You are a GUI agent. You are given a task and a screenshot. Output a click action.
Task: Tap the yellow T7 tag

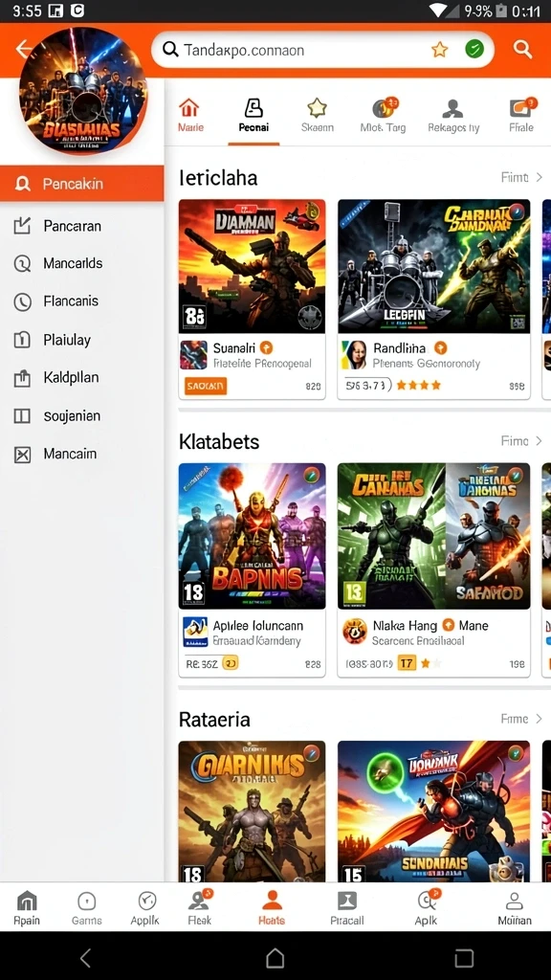click(x=407, y=664)
